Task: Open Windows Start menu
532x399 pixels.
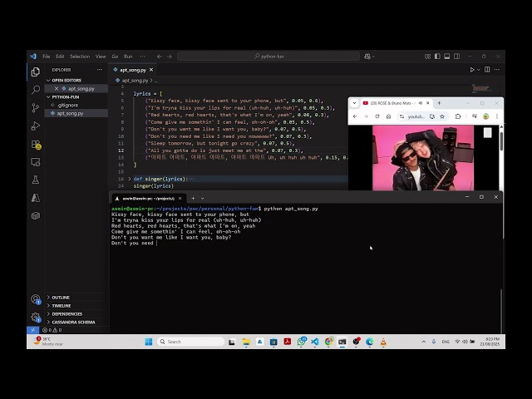Action: point(149,342)
